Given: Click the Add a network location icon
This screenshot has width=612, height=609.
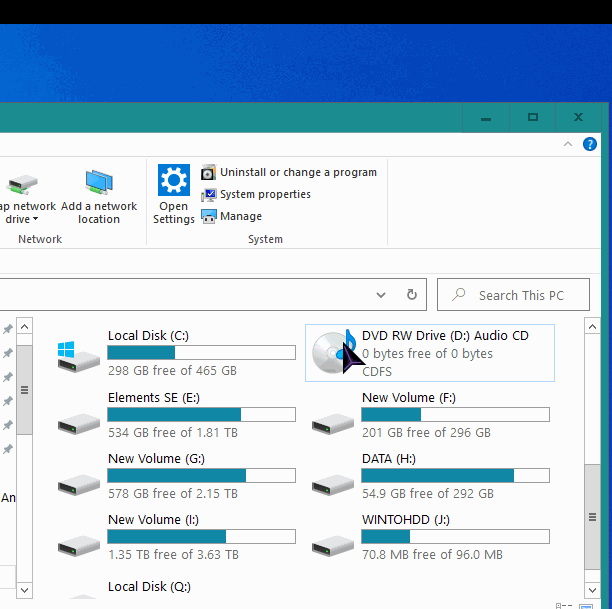Looking at the screenshot, I should [x=99, y=182].
